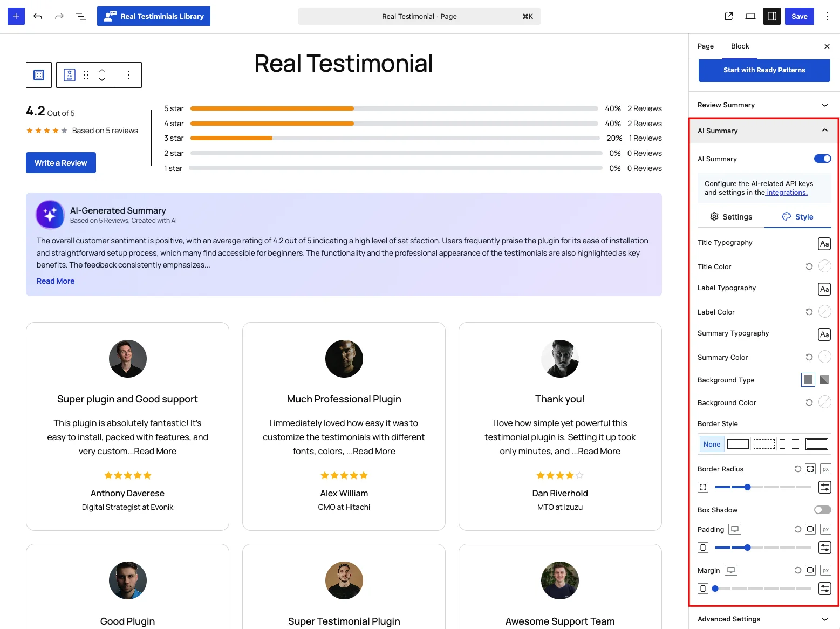Expand the Review Summary section
This screenshot has height=629, width=840.
[764, 105]
